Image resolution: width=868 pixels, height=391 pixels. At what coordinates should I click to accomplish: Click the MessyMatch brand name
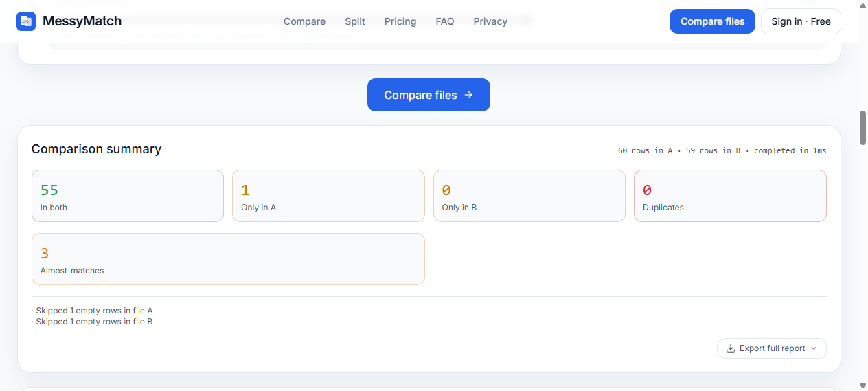click(82, 21)
